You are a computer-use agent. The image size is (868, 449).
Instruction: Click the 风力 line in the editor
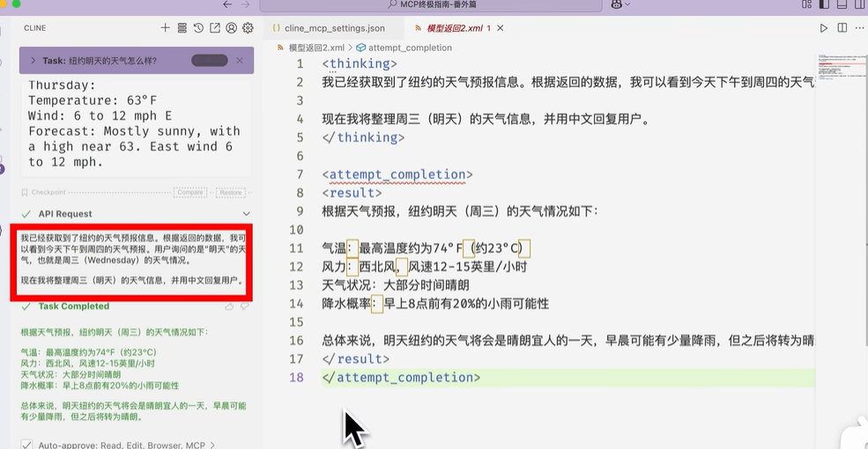click(x=425, y=267)
